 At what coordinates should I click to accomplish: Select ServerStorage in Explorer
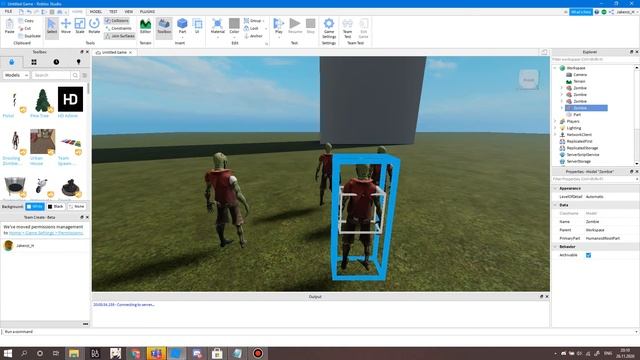(x=579, y=161)
